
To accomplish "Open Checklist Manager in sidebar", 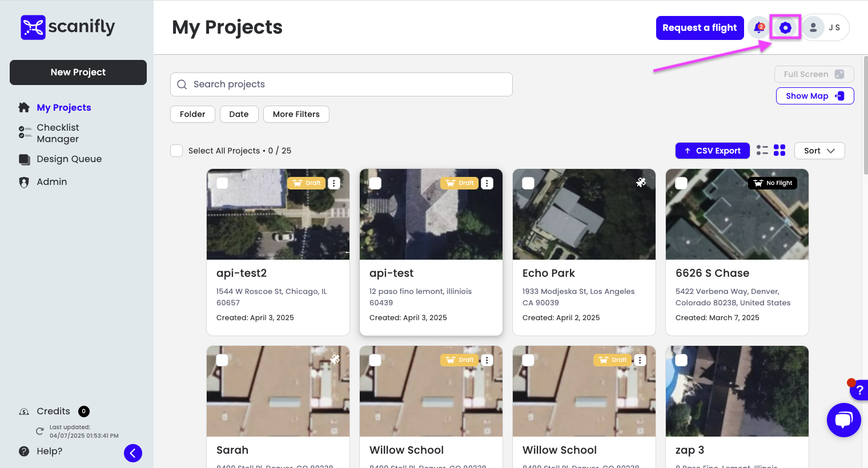I will coord(58,133).
